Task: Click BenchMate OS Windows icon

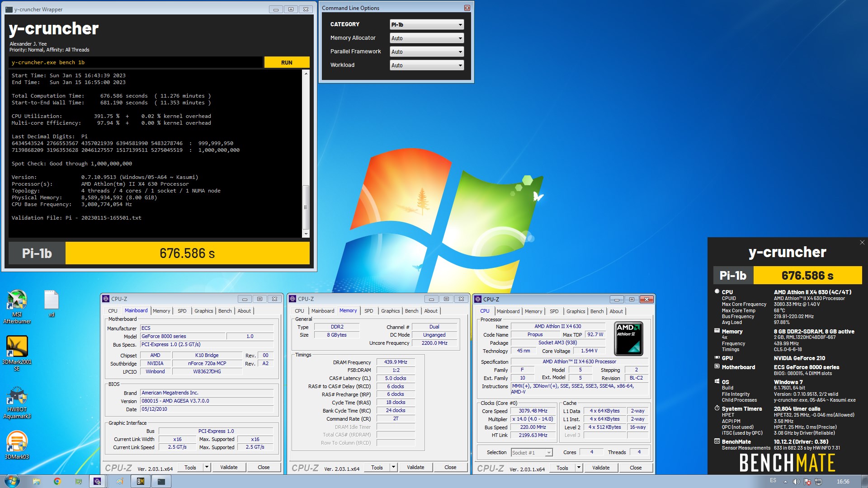Action: (x=717, y=382)
